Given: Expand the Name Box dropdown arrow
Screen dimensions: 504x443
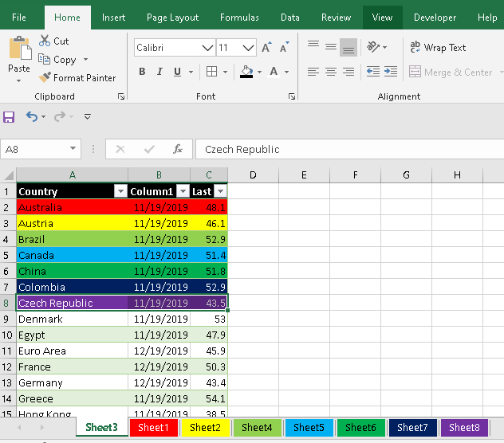Looking at the screenshot, I should 73,149.
